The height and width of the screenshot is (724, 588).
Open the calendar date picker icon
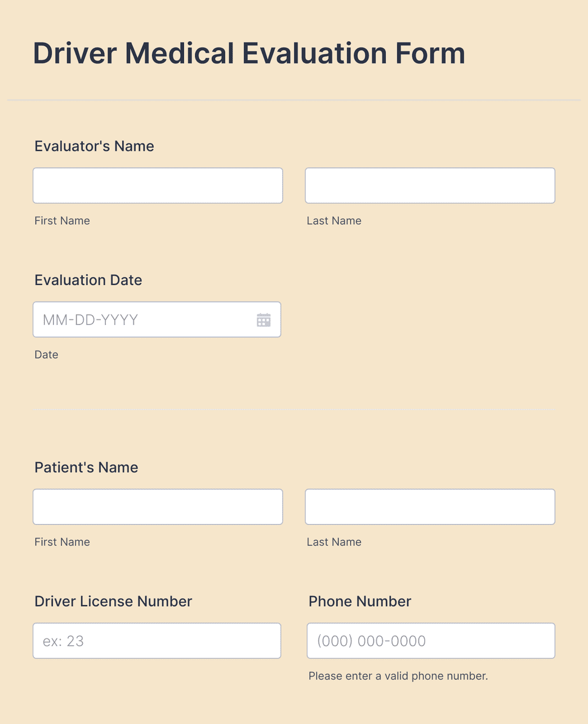pyautogui.click(x=264, y=320)
